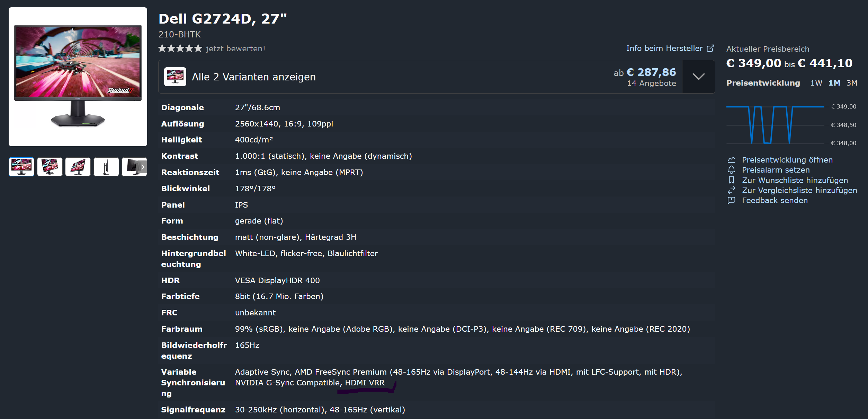Click external link icon beside Info beim Hersteller
The image size is (868, 419).
pyautogui.click(x=710, y=48)
